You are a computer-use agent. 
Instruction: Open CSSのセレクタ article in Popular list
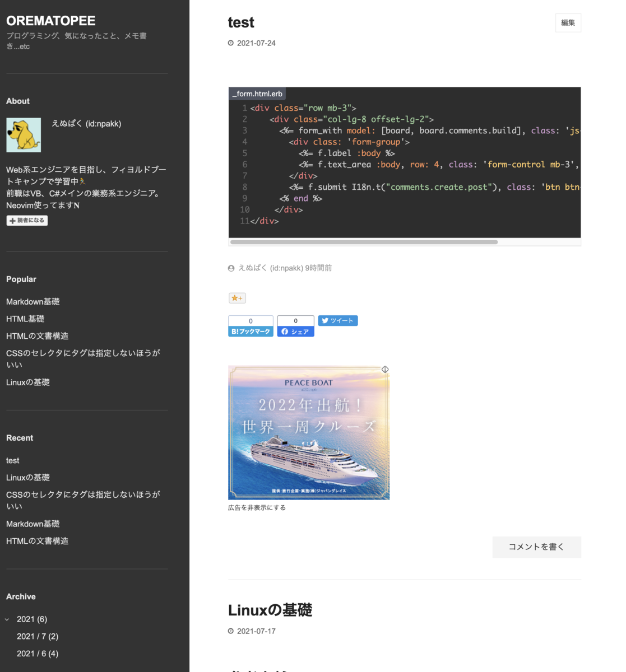click(83, 358)
